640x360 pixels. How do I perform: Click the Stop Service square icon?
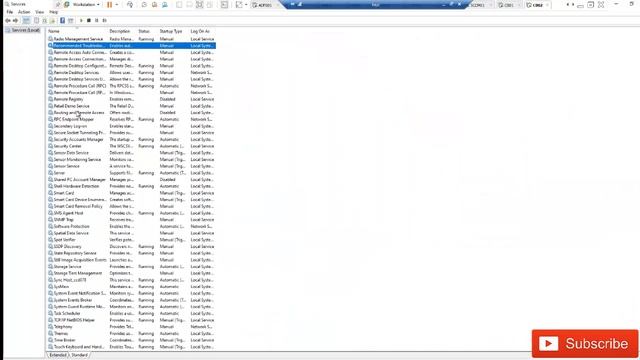(x=89, y=20)
